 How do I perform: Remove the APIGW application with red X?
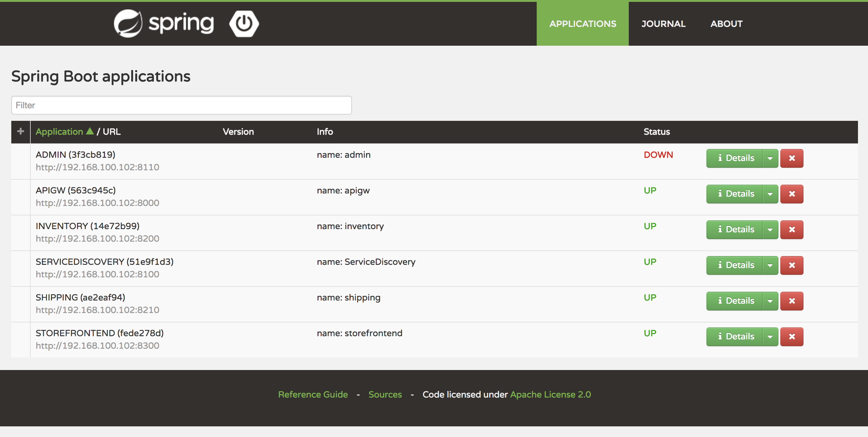coord(792,194)
